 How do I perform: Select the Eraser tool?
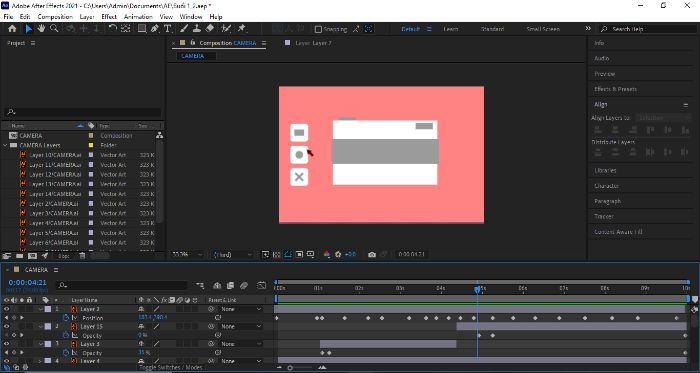click(x=209, y=29)
